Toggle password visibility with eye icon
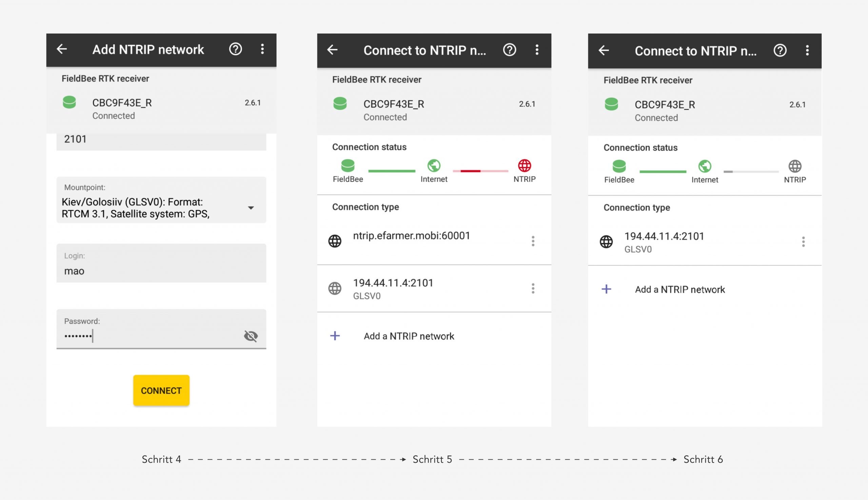868x500 pixels. [250, 335]
